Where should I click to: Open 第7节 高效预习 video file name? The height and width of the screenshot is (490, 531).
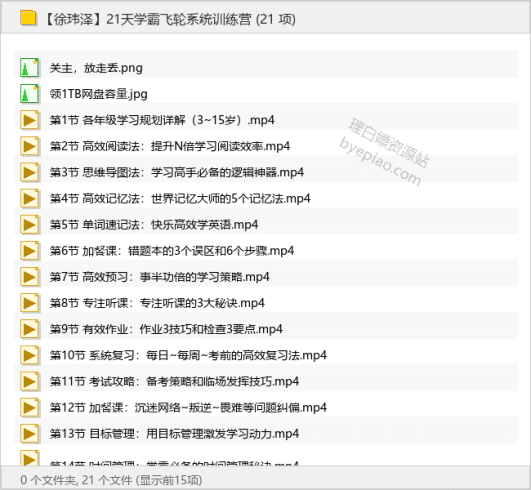[160, 277]
